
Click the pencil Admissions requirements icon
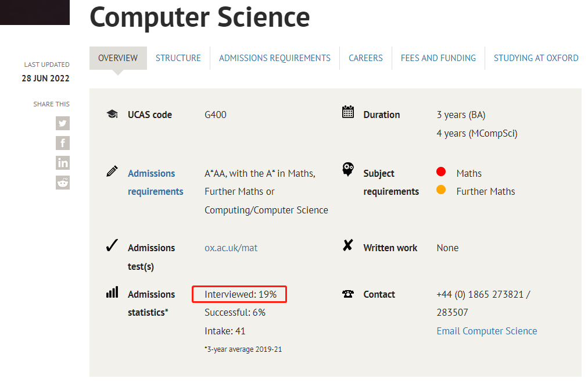[x=112, y=172]
